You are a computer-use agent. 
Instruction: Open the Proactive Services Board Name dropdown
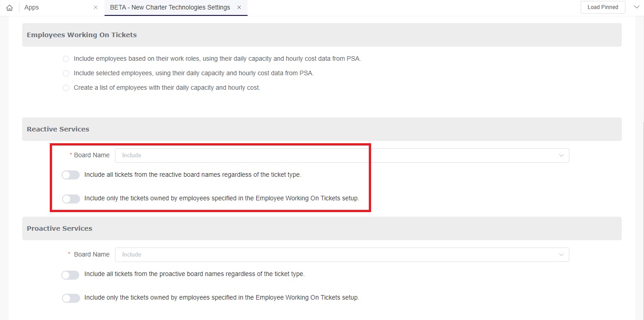pos(335,255)
